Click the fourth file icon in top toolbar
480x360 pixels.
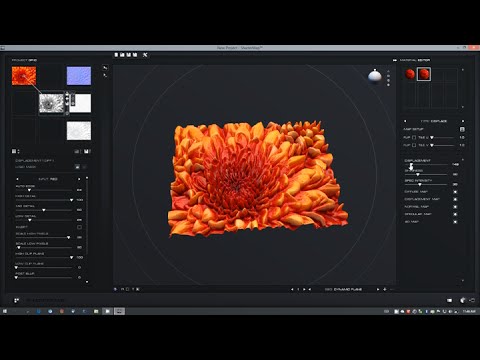click(x=135, y=55)
